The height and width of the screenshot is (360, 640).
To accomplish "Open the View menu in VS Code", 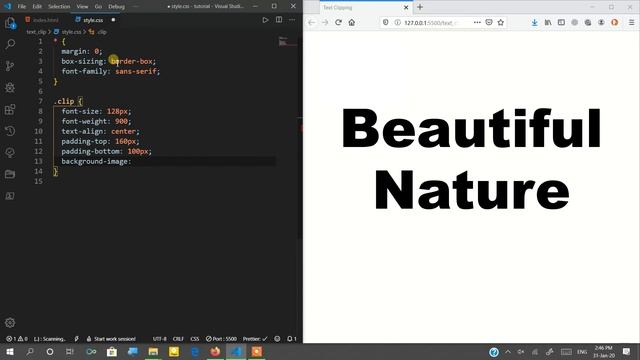I will coord(82,7).
